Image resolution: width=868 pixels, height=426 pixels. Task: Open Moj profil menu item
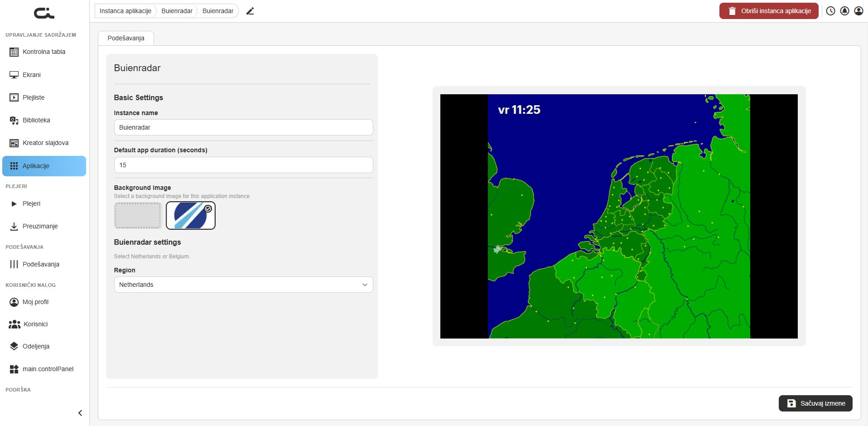pos(44,302)
